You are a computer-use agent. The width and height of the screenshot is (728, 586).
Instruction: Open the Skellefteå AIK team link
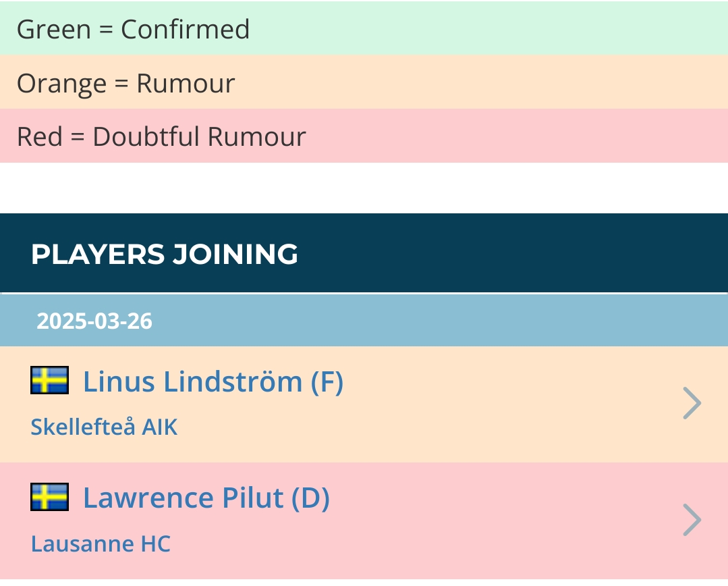click(104, 427)
